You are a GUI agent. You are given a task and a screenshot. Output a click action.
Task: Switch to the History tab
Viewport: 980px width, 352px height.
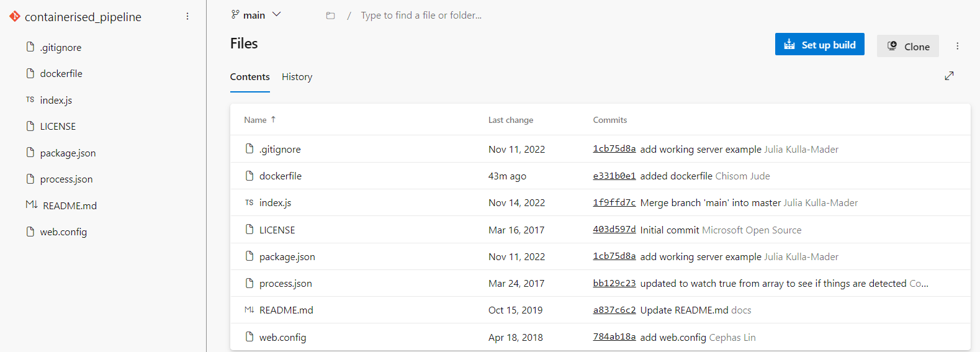tap(297, 77)
